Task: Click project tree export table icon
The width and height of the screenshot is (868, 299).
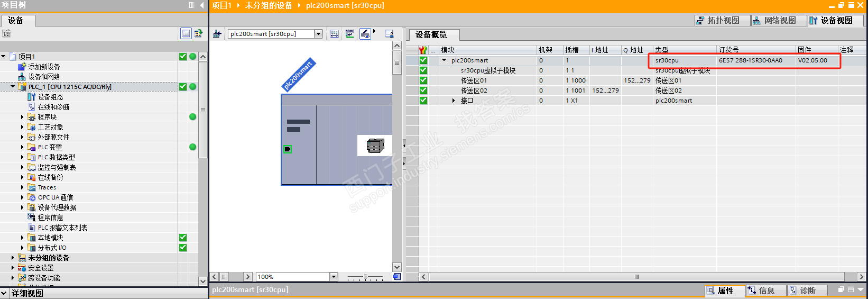Action: (x=198, y=33)
